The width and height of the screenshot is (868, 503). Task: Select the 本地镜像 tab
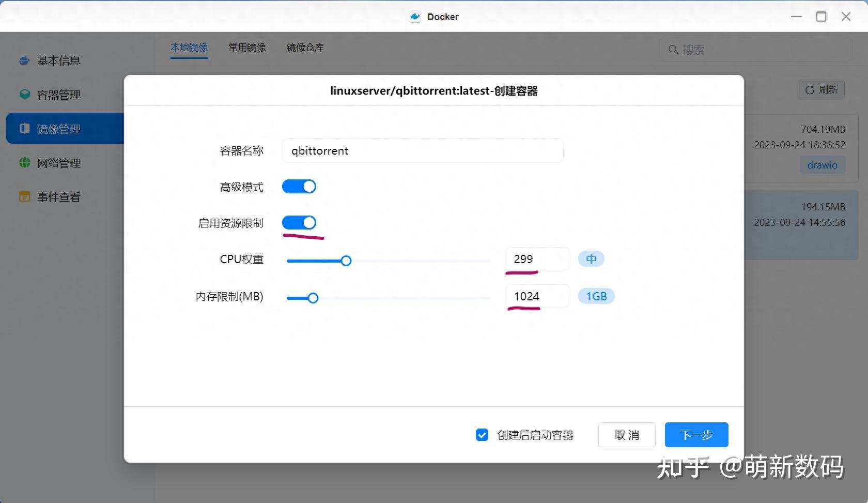tap(189, 47)
